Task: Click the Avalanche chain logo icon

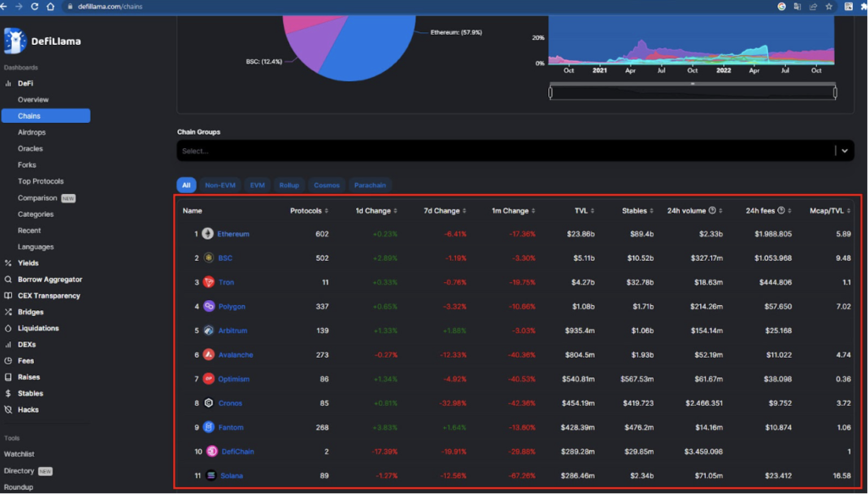Action: [x=209, y=354]
